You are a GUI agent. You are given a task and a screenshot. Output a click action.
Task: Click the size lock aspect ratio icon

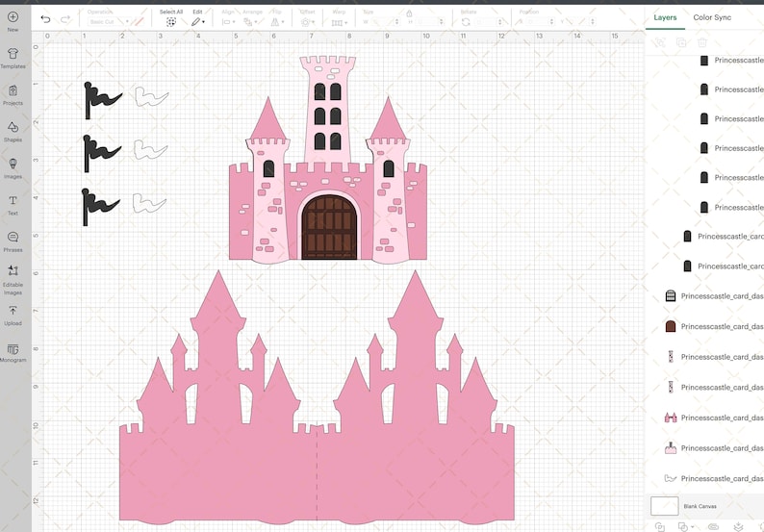click(409, 13)
